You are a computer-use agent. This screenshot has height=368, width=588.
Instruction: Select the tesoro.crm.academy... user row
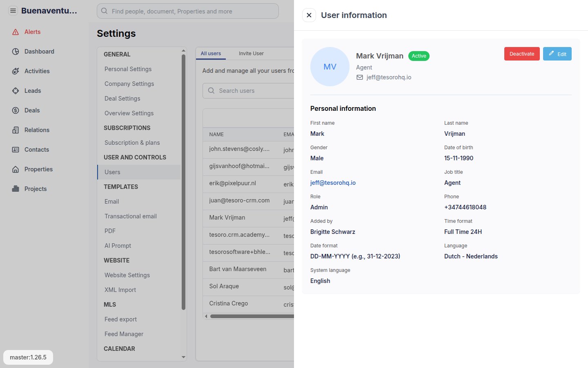(248, 235)
